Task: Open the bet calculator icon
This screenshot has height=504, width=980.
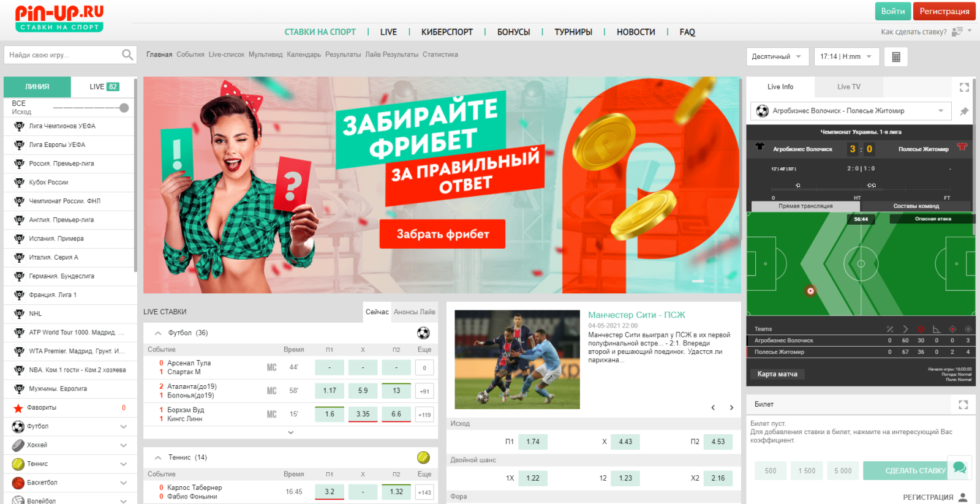Action: (x=896, y=57)
